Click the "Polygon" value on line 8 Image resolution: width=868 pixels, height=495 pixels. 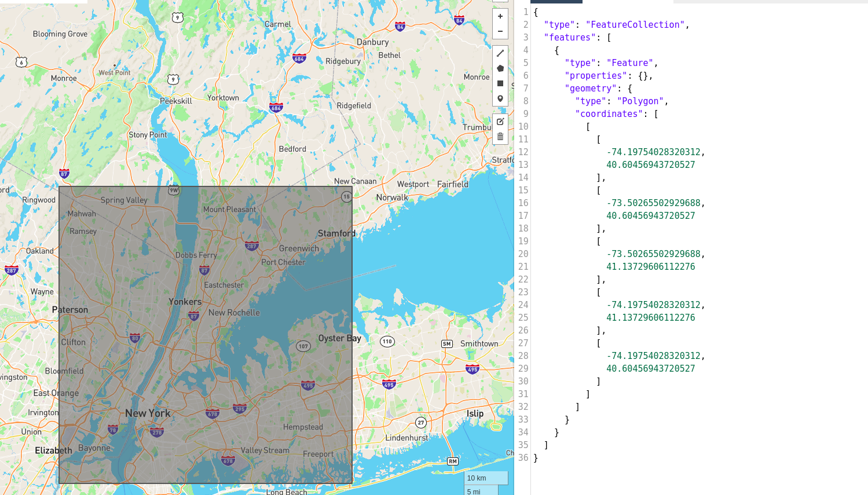pyautogui.click(x=640, y=101)
